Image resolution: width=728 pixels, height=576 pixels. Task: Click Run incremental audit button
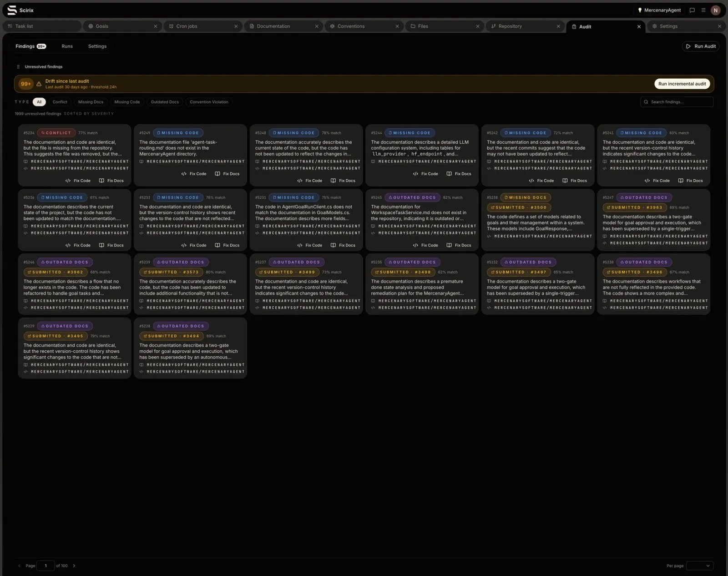pos(682,84)
